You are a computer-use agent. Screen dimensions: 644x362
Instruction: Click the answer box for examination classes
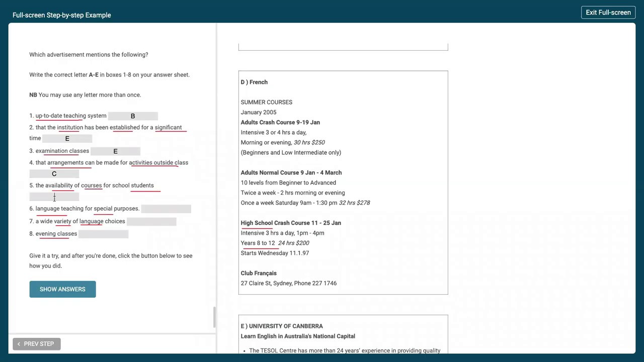click(x=115, y=151)
